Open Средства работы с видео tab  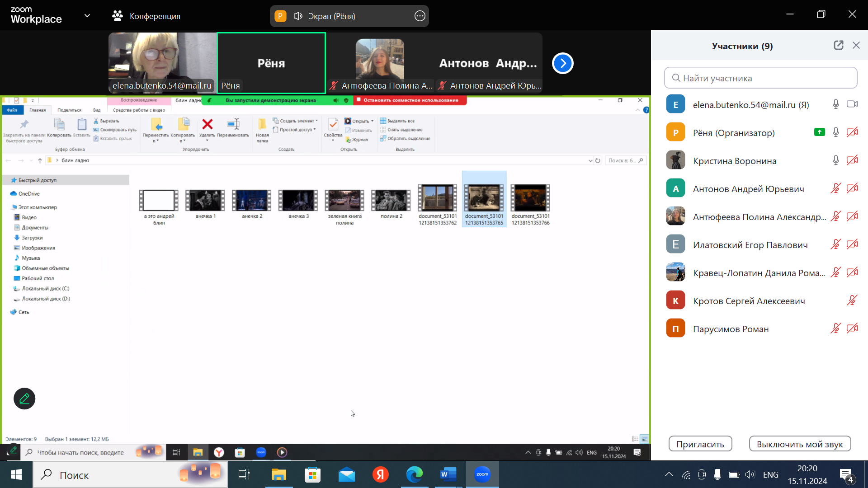[139, 110]
